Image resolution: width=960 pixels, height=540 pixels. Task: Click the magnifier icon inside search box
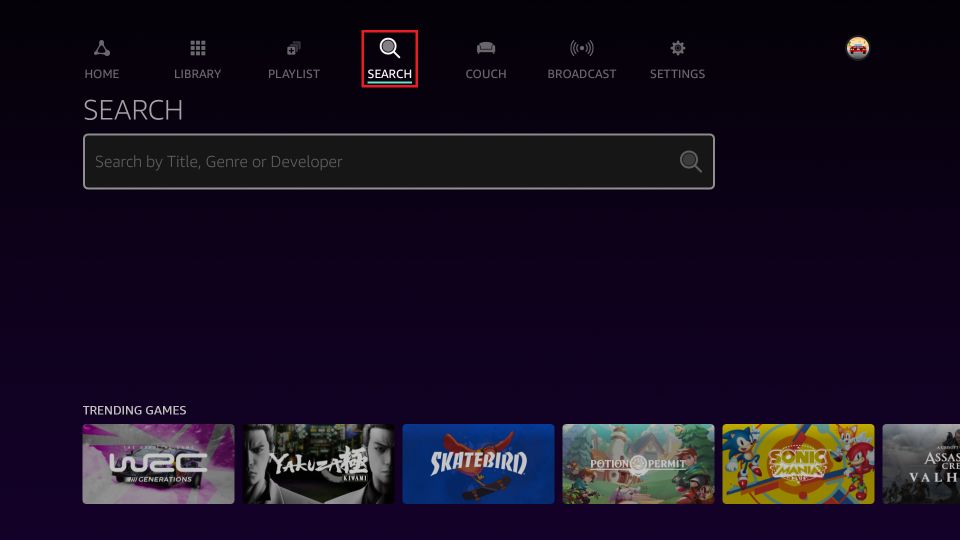coord(691,162)
